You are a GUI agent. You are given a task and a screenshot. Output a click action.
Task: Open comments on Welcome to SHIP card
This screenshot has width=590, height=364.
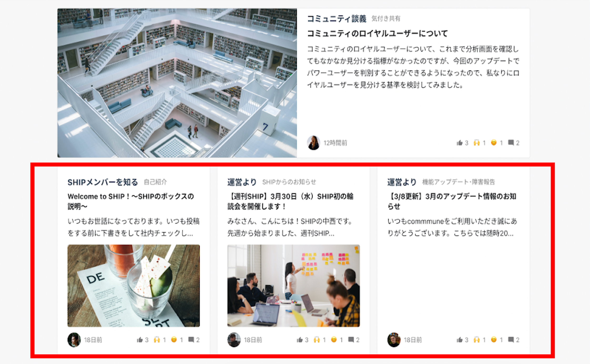[191, 340]
